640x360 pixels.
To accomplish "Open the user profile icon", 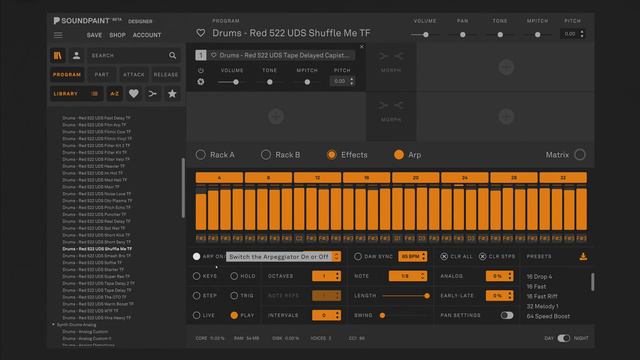I will 76,56.
